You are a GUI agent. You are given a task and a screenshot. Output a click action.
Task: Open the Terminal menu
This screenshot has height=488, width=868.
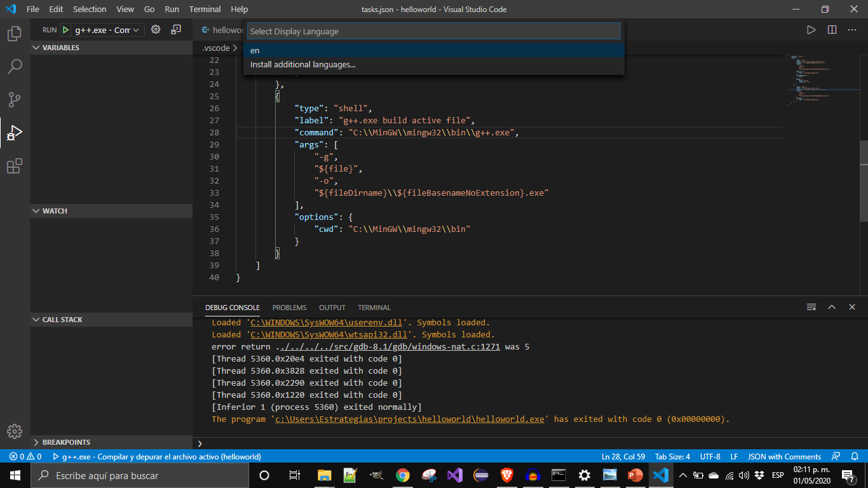point(205,9)
